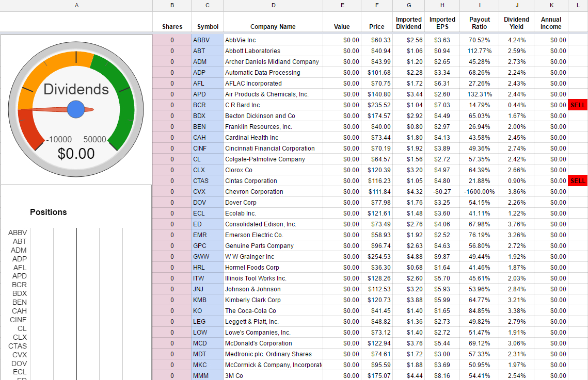Select the Johnson & Johnson company name cell
This screenshot has width=588, height=380.
(x=273, y=289)
